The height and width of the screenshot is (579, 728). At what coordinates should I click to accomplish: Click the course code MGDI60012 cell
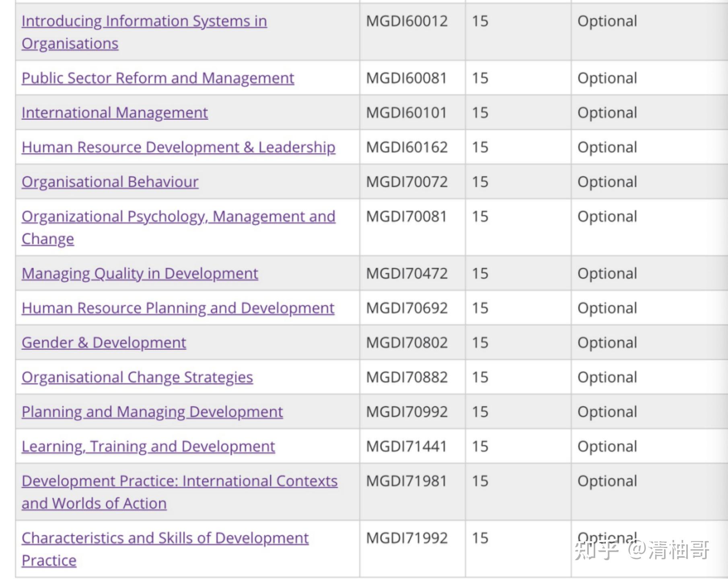pyautogui.click(x=407, y=21)
